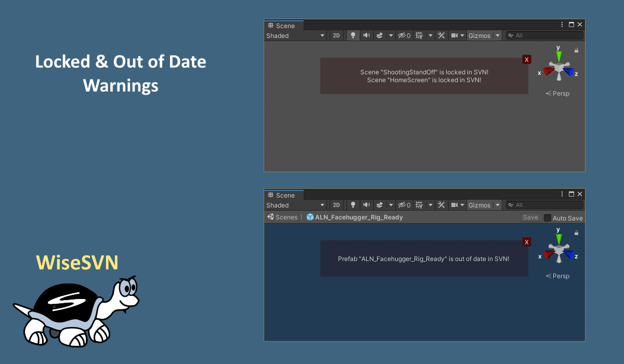Viewport: 624px width, 364px height.
Task: Click the blue Z axis cone in upper gizmo
Action: click(x=569, y=71)
